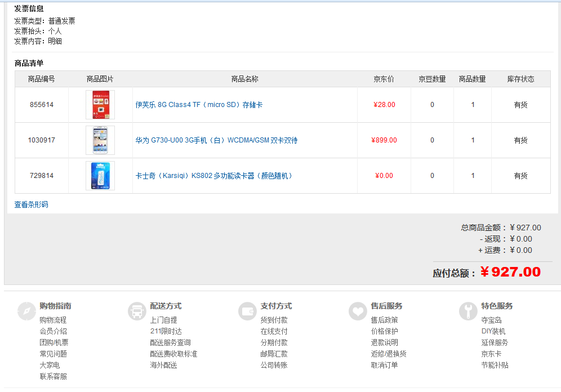Open the 价格保护 link
Image resolution: width=561 pixels, height=392 pixels.
click(x=384, y=331)
